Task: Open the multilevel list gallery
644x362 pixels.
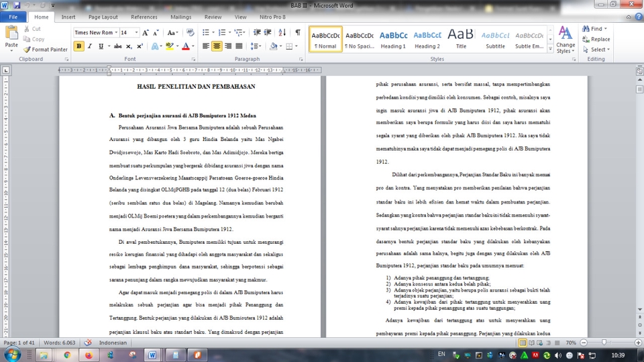Action: tap(239, 32)
